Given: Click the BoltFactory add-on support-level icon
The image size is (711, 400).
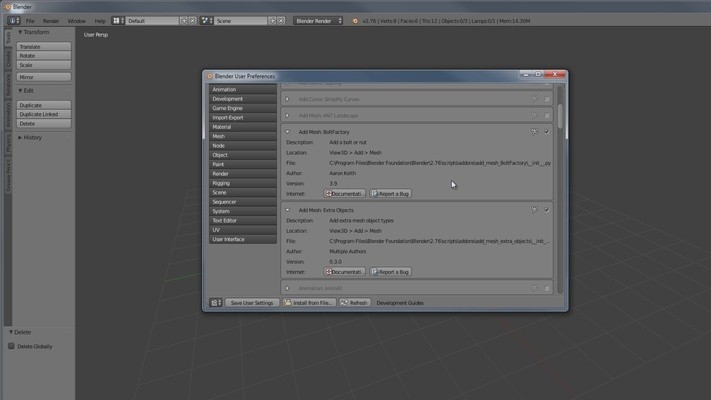Looking at the screenshot, I should (535, 132).
